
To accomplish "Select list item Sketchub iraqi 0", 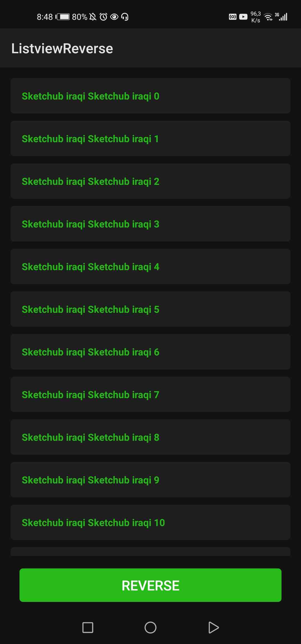I will coord(151,96).
